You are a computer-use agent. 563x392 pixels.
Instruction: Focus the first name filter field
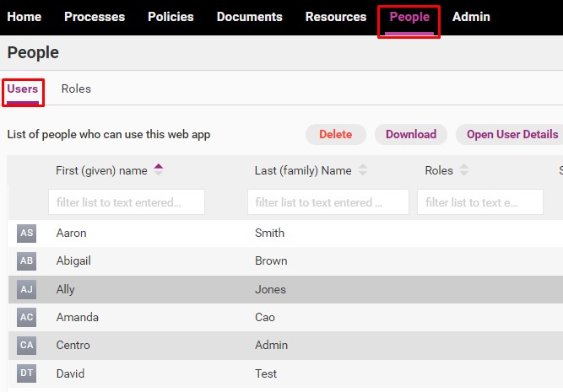tap(127, 202)
